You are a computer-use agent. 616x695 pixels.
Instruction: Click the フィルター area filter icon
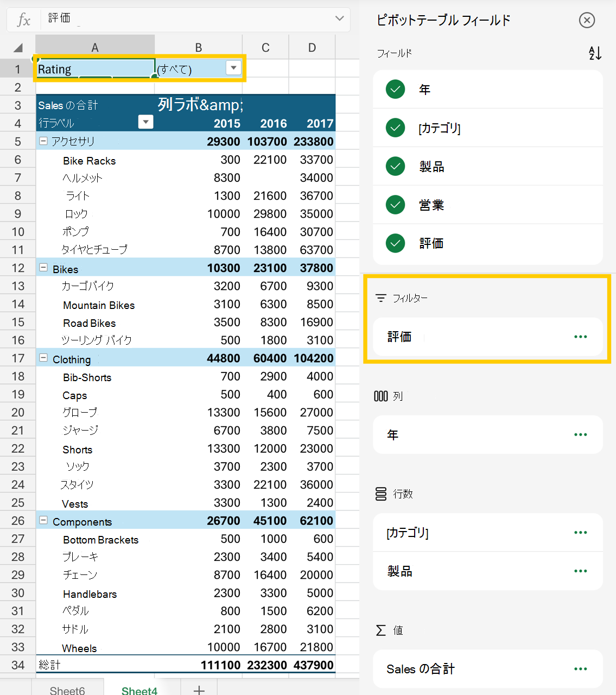381,298
